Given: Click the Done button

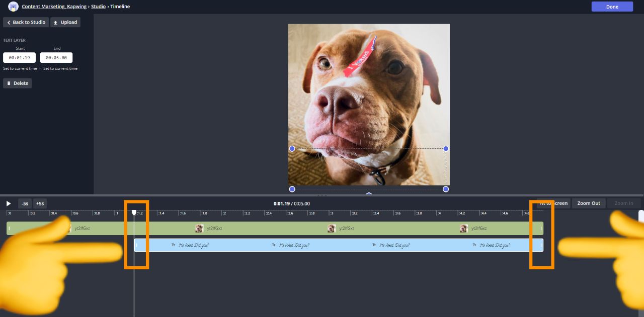Looking at the screenshot, I should coord(612,7).
